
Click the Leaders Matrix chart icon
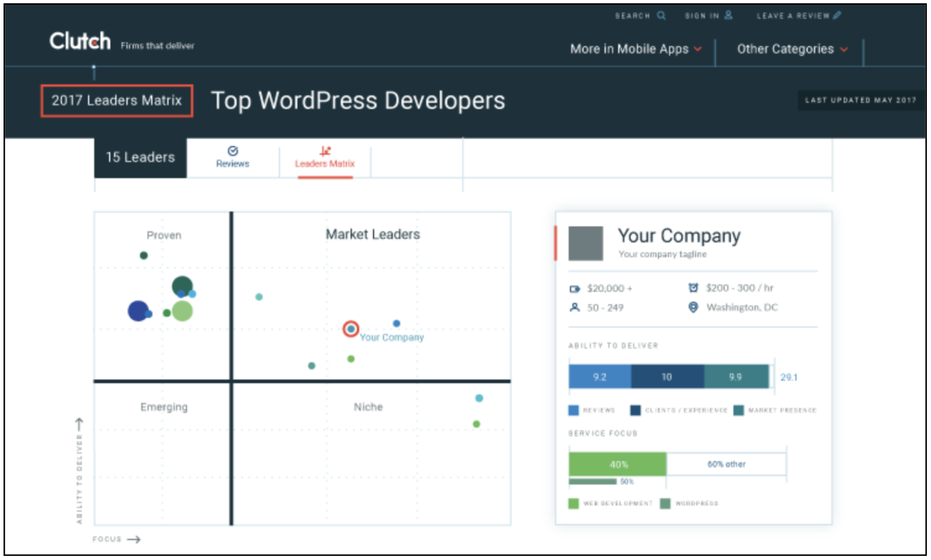coord(325,151)
